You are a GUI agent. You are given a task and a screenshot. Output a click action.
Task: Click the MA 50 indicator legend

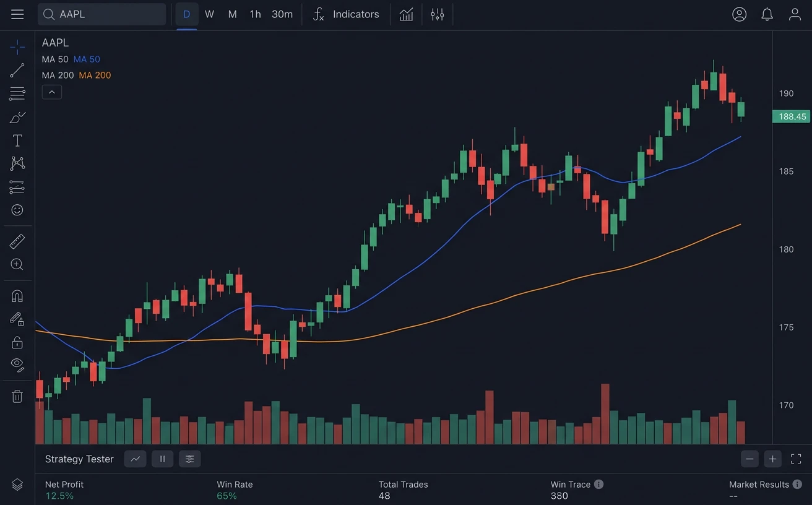coord(71,59)
